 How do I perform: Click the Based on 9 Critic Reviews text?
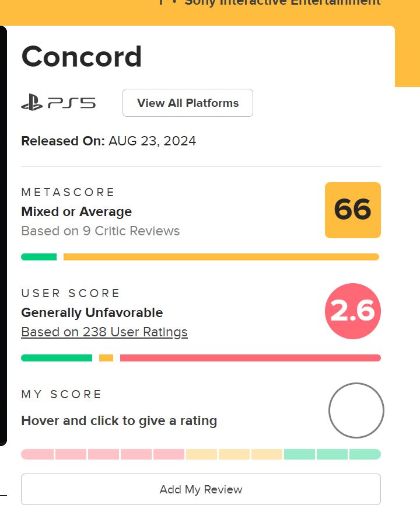pyautogui.click(x=100, y=231)
